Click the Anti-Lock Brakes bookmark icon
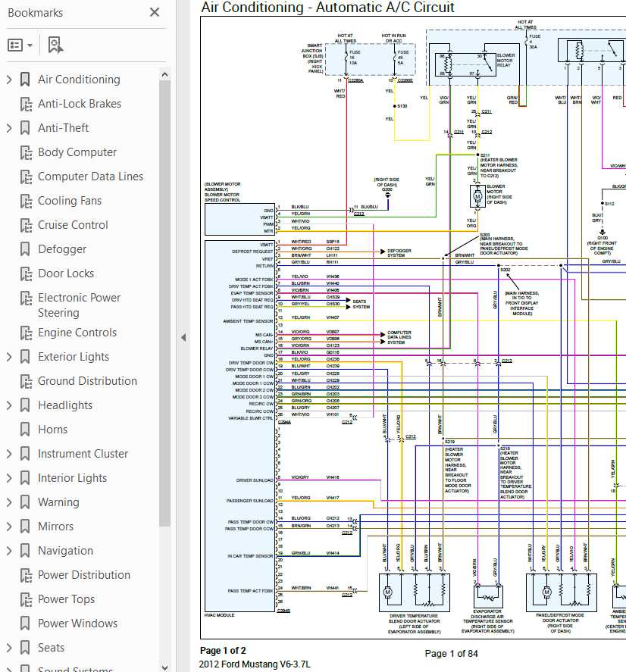The height and width of the screenshot is (672, 626). tap(26, 104)
